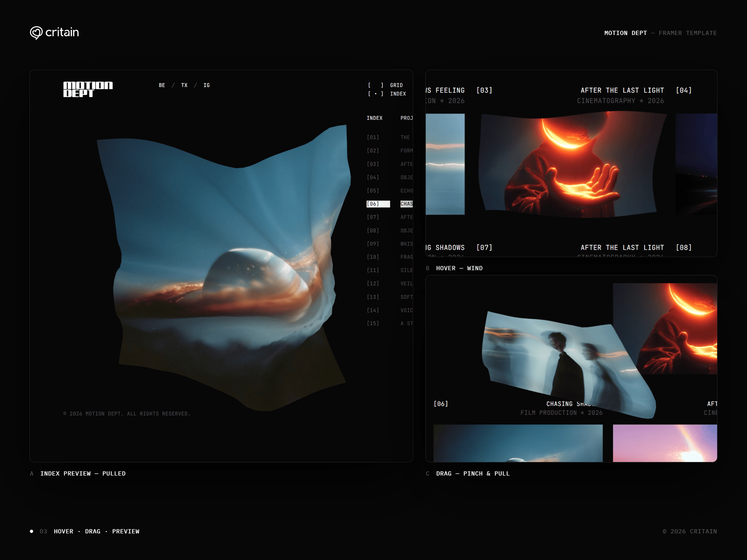Select index row [13]

(390, 297)
